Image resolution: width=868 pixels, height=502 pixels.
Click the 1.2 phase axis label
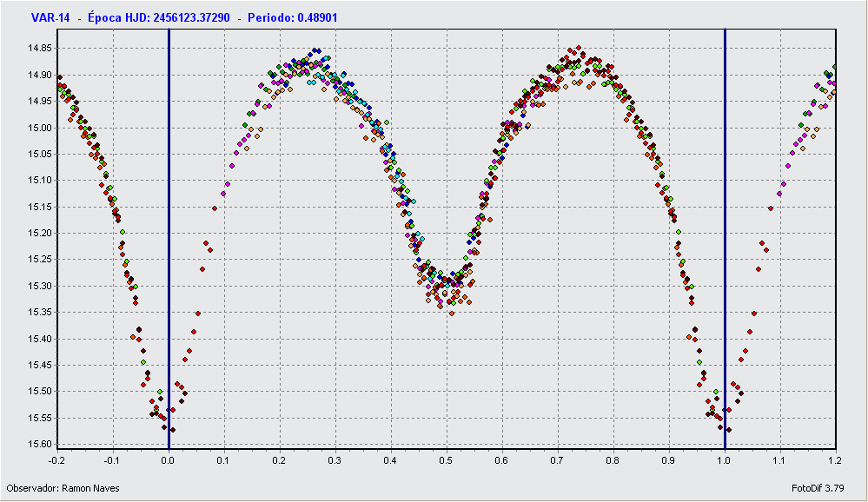[x=835, y=460]
